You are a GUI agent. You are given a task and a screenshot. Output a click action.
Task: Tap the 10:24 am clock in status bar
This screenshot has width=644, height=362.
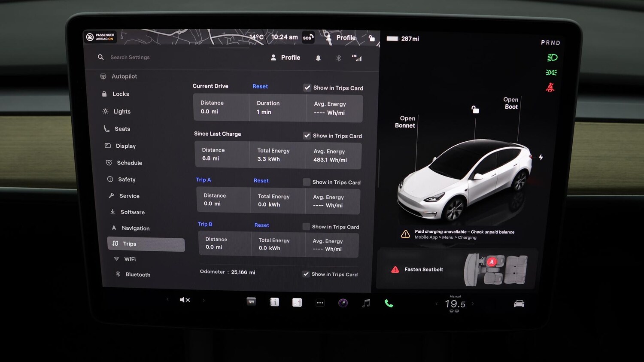click(x=284, y=37)
